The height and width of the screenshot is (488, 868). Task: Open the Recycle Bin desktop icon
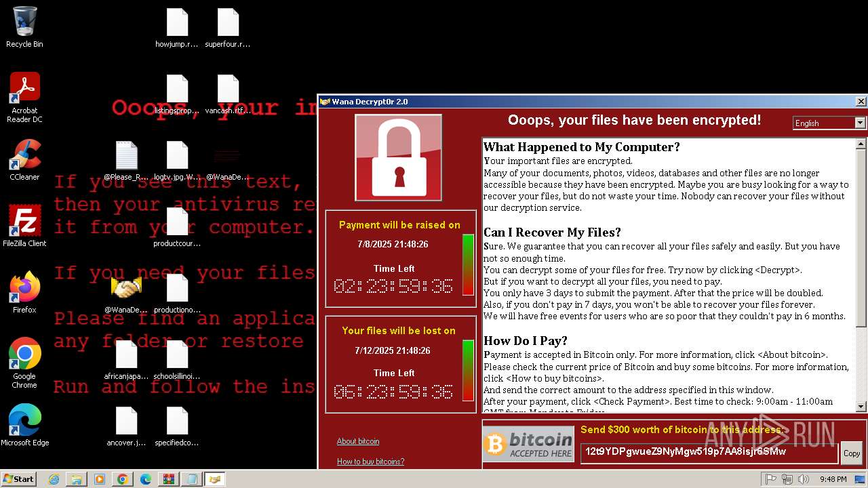[x=24, y=27]
